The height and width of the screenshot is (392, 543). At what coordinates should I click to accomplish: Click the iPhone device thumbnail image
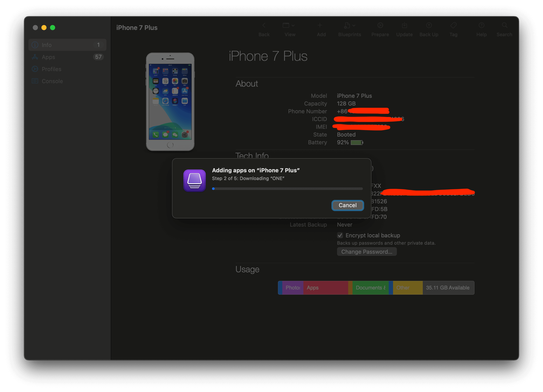[x=170, y=102]
